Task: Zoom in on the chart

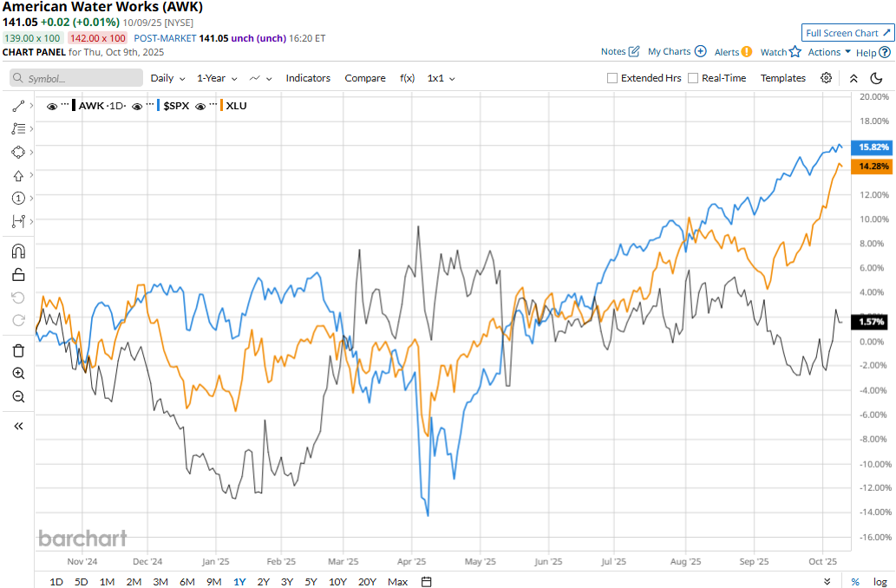Action: coord(18,374)
